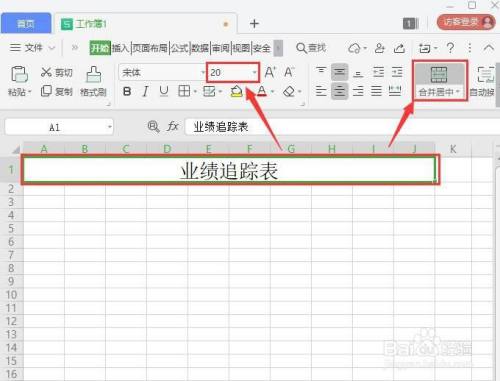Click the cell style icon next to borders
500x381 pixels.
[x=209, y=91]
